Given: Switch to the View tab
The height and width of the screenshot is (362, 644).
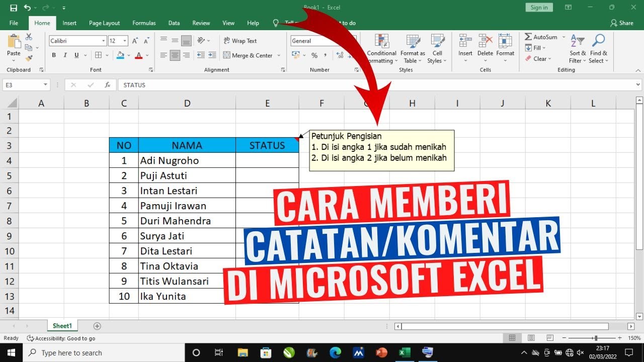Looking at the screenshot, I should [228, 23].
